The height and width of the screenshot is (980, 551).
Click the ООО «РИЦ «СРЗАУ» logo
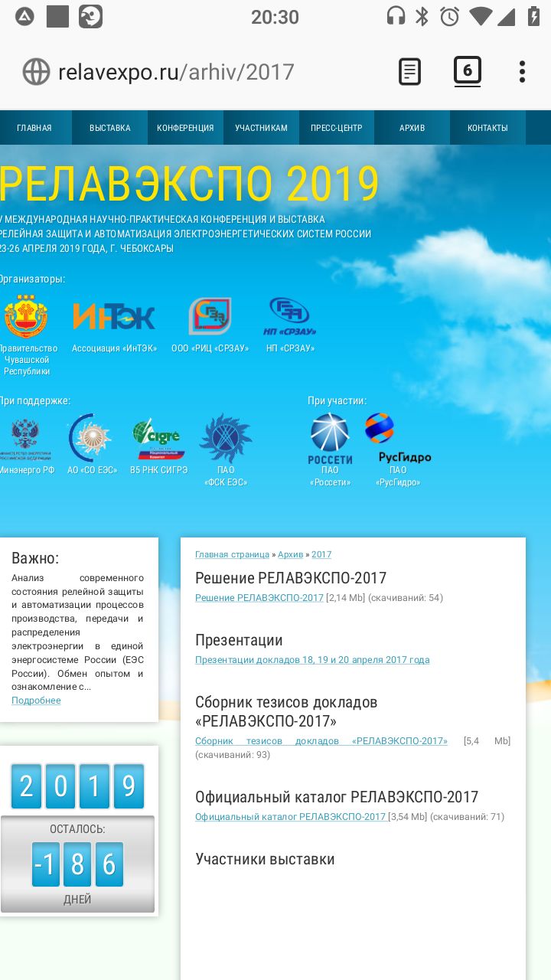[x=210, y=316]
